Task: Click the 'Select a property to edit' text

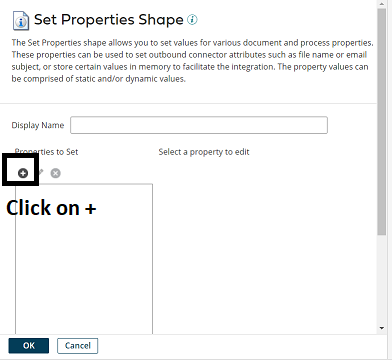Action: coord(204,152)
